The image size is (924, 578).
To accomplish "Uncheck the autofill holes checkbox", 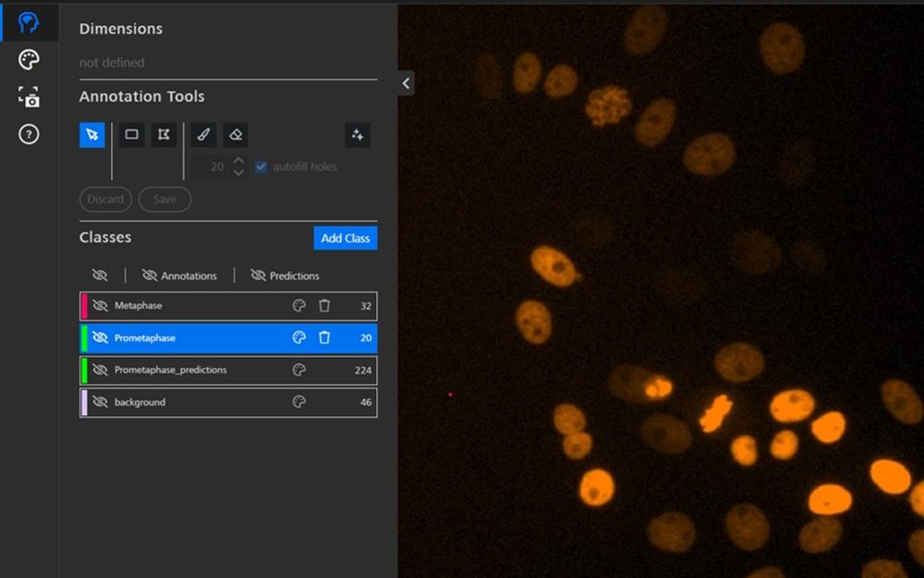I will coord(261,166).
